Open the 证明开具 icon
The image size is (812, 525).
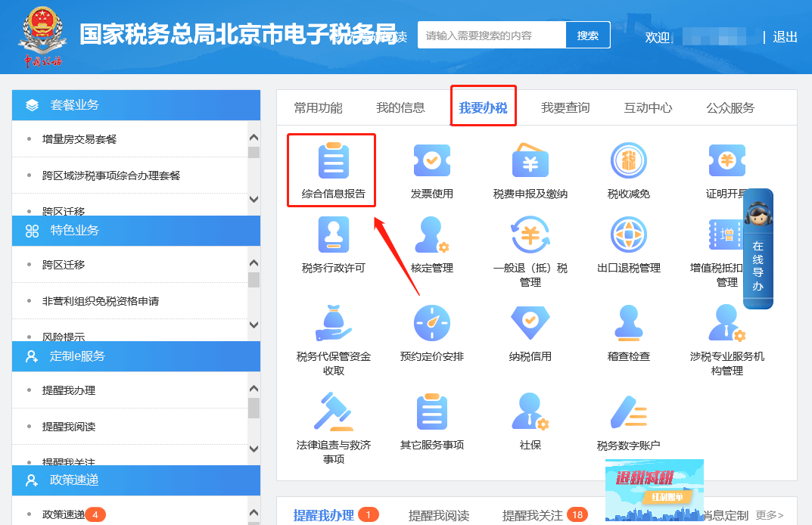click(x=727, y=160)
